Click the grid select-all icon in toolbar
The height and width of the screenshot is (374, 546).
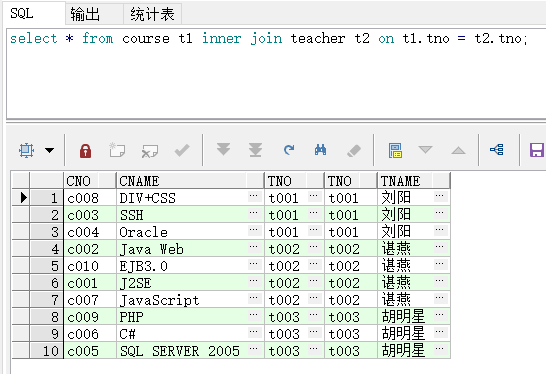pos(26,150)
